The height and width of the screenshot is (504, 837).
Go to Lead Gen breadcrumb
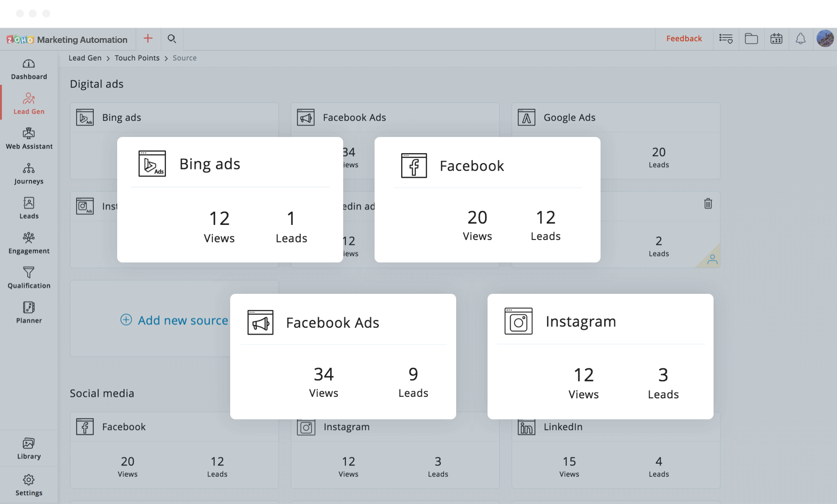click(x=85, y=58)
